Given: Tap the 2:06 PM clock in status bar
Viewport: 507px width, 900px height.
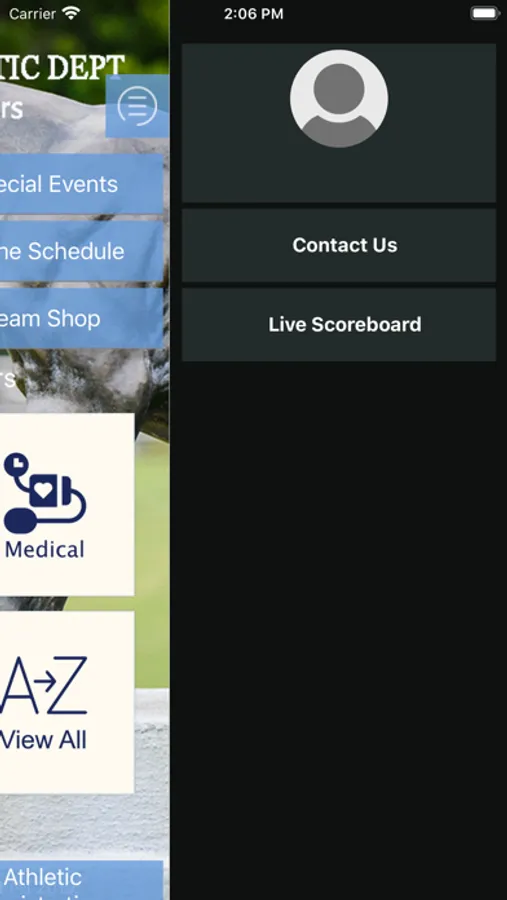Looking at the screenshot, I should coord(253,14).
